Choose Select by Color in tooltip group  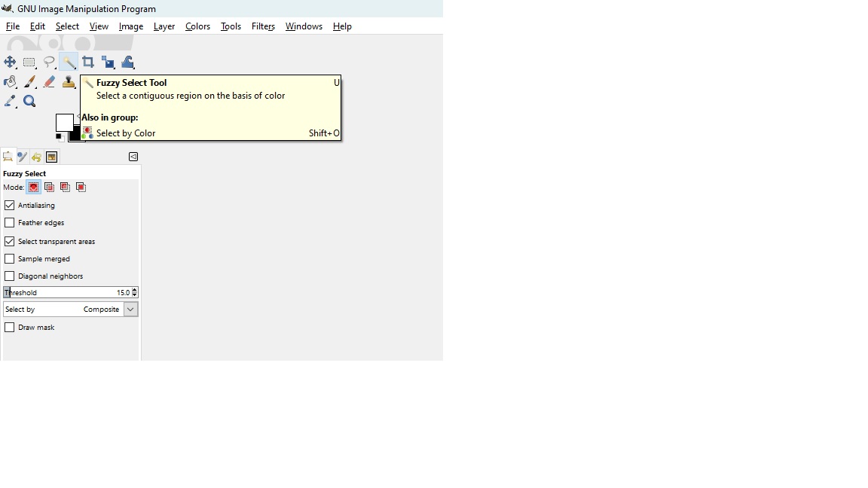click(x=125, y=133)
